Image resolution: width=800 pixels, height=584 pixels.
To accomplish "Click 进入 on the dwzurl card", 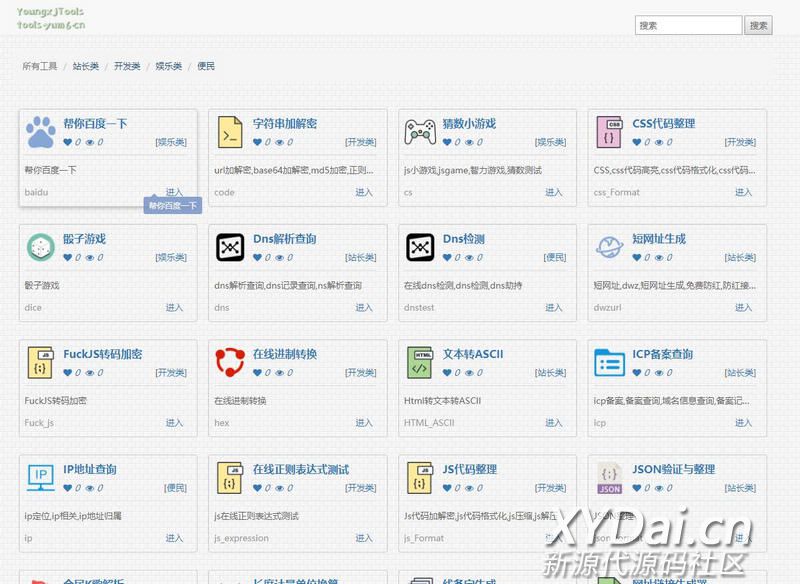I will click(x=743, y=308).
